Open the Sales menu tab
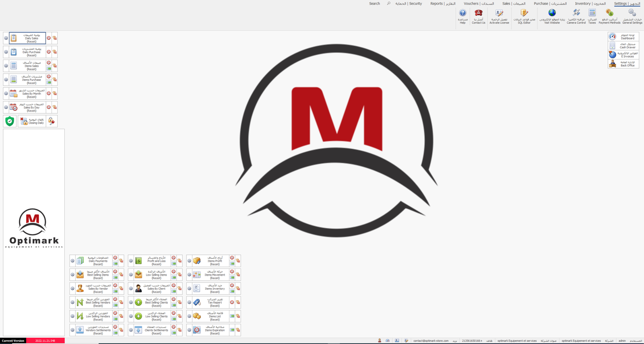This screenshot has width=644, height=344. [x=514, y=4]
